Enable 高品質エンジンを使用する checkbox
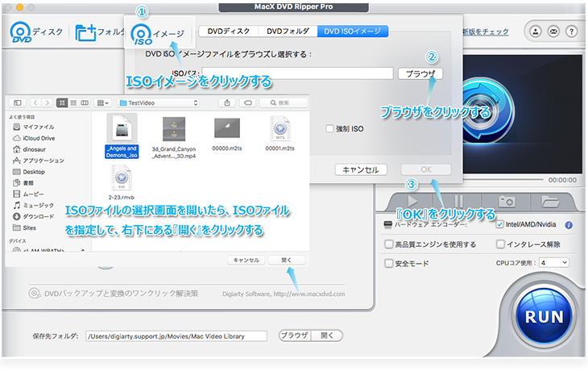Viewport: 588px width, 371px height. pyautogui.click(x=388, y=244)
